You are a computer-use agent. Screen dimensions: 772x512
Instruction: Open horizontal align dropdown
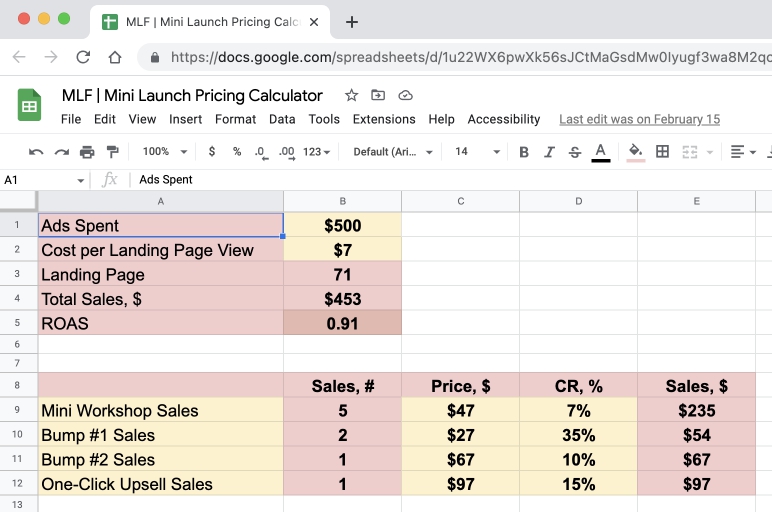coord(742,152)
